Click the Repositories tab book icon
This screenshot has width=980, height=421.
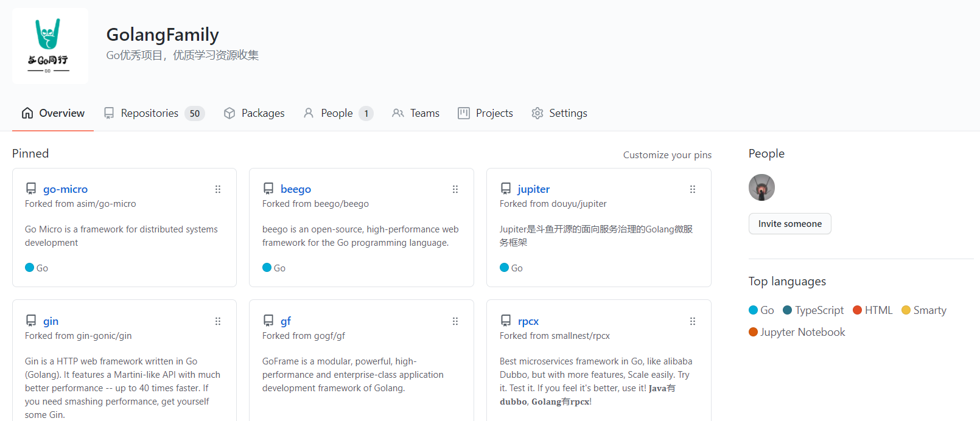click(x=109, y=113)
